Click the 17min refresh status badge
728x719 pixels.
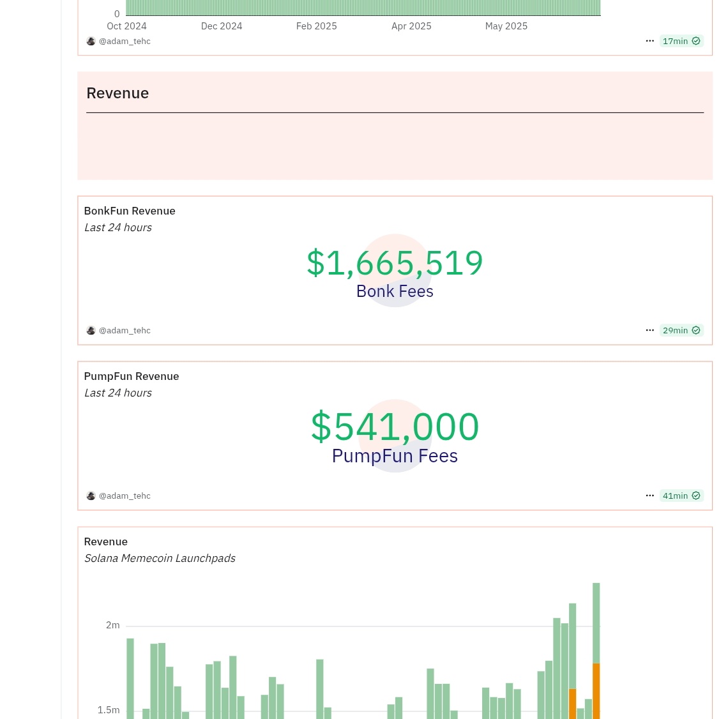(681, 41)
